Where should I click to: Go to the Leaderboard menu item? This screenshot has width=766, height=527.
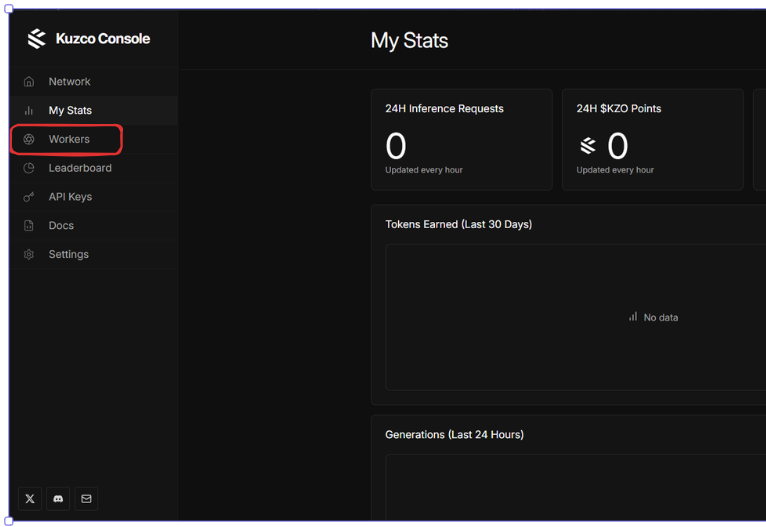coord(80,168)
